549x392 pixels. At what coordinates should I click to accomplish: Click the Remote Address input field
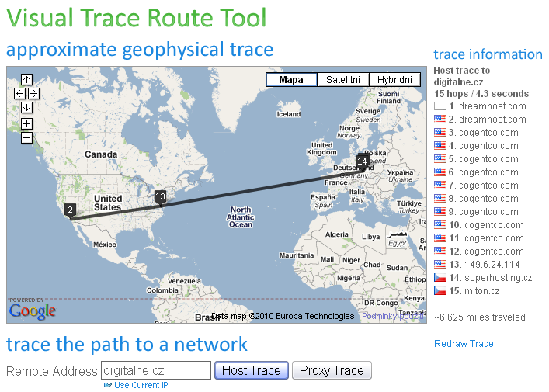click(156, 370)
